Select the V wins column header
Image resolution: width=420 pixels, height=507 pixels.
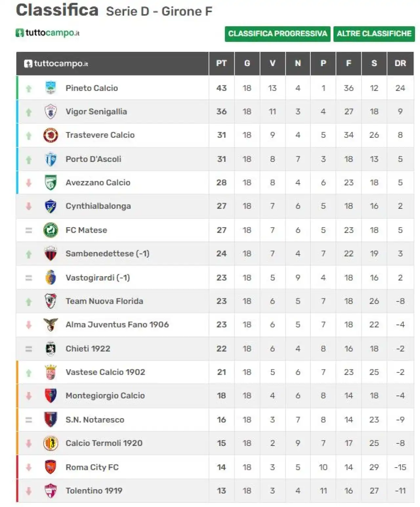pyautogui.click(x=273, y=63)
